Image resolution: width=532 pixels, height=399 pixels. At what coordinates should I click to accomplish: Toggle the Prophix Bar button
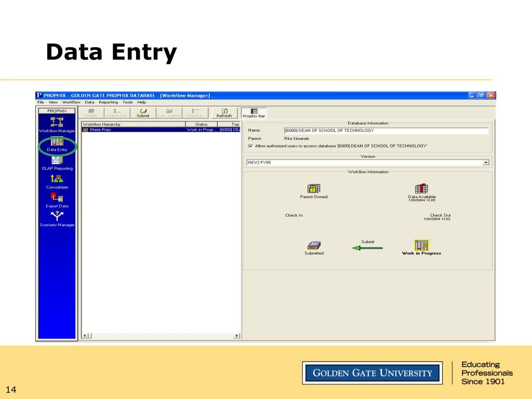click(254, 113)
